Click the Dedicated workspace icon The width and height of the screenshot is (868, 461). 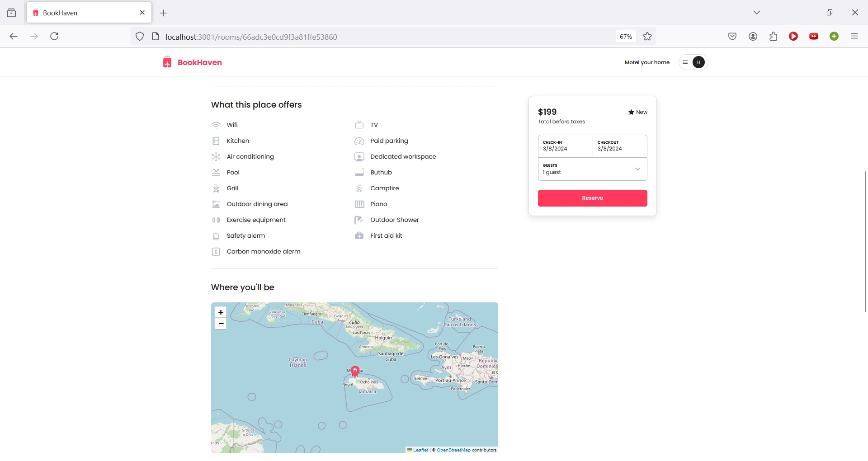[x=359, y=157]
